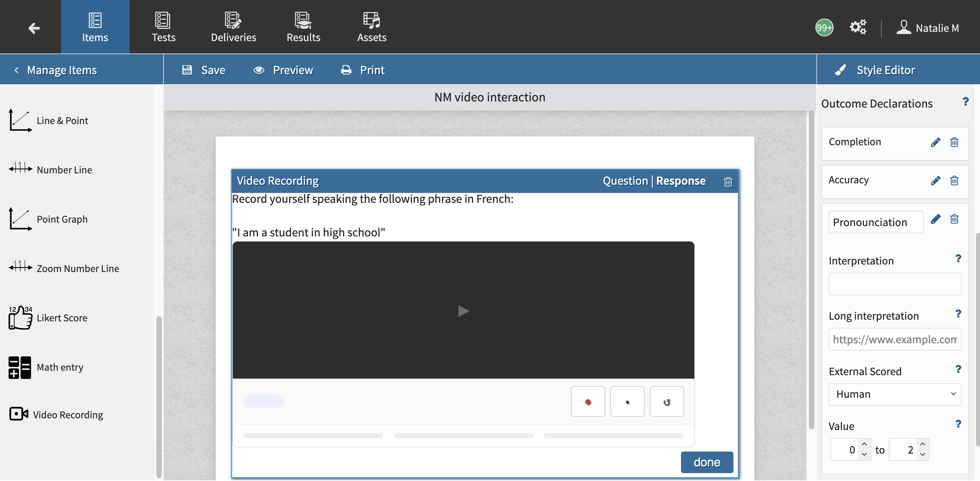Viewport: 980px width, 481px height.
Task: Click the Interpretation input field
Action: click(895, 284)
